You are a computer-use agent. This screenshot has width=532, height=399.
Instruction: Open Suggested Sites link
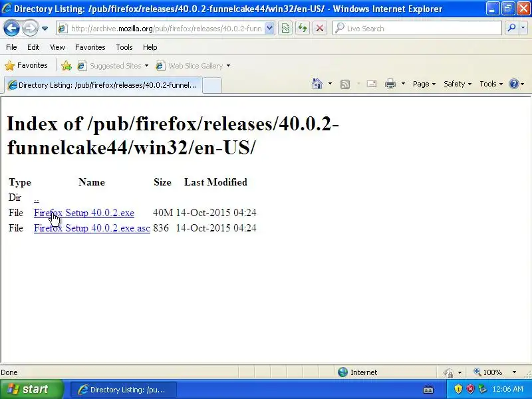109,66
